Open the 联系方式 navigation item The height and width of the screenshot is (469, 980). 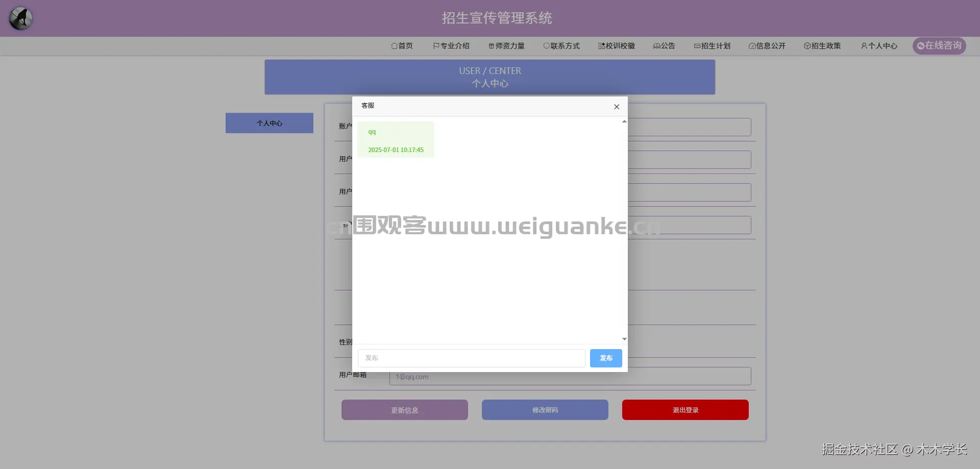[561, 46]
